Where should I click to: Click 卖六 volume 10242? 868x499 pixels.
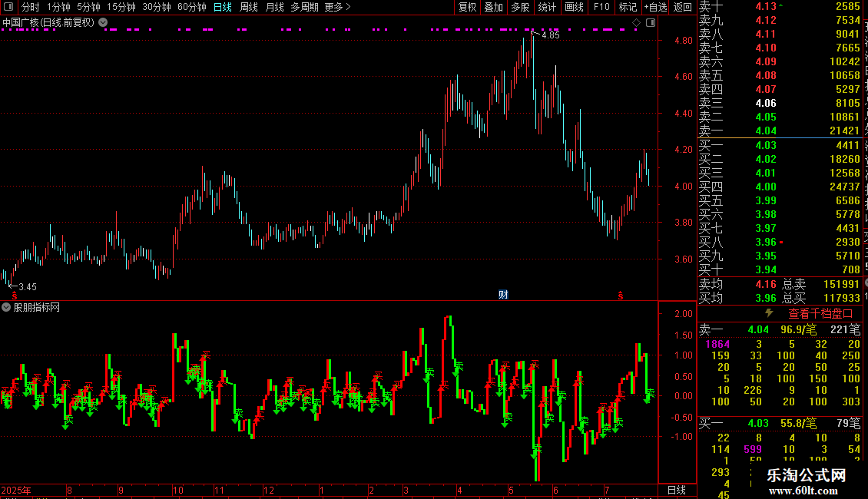coord(845,61)
